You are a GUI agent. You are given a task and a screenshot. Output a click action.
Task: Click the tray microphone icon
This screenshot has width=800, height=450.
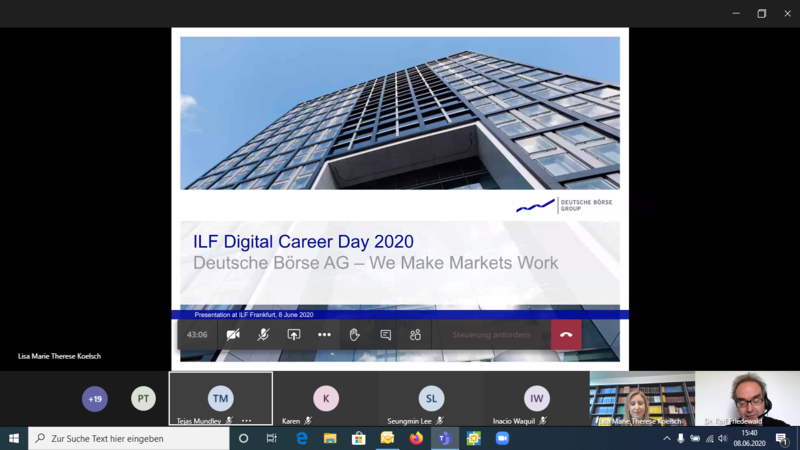(x=681, y=438)
